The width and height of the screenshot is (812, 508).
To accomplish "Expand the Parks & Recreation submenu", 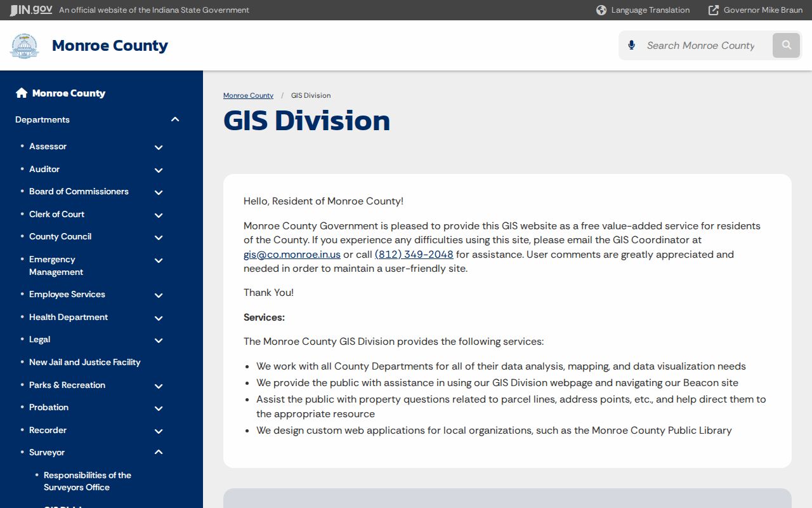I will click(x=159, y=385).
